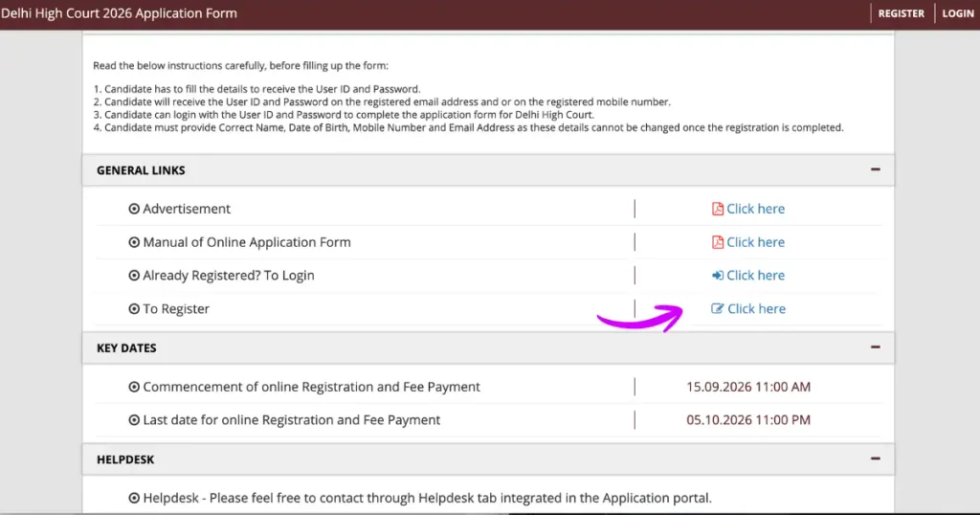The height and width of the screenshot is (515, 980).
Task: Click instruction 3 about login to complete form
Action: point(344,115)
